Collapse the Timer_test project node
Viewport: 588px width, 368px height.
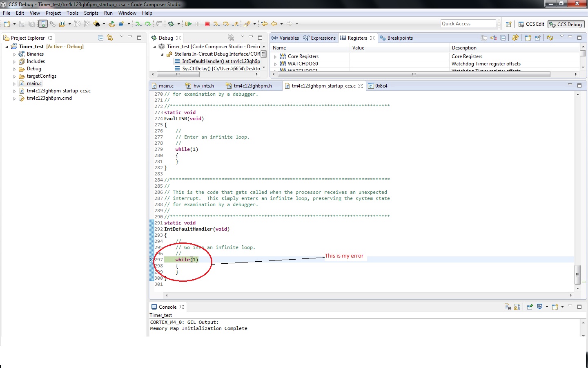coord(7,47)
